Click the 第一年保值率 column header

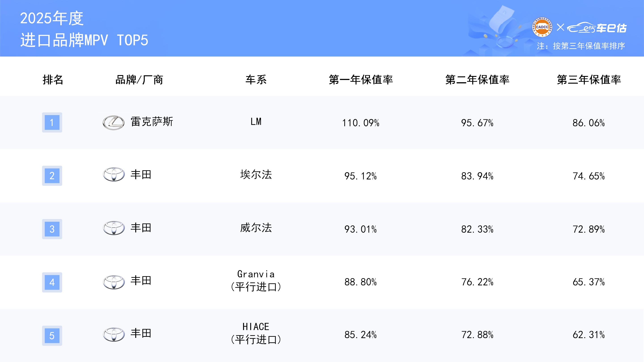click(361, 80)
